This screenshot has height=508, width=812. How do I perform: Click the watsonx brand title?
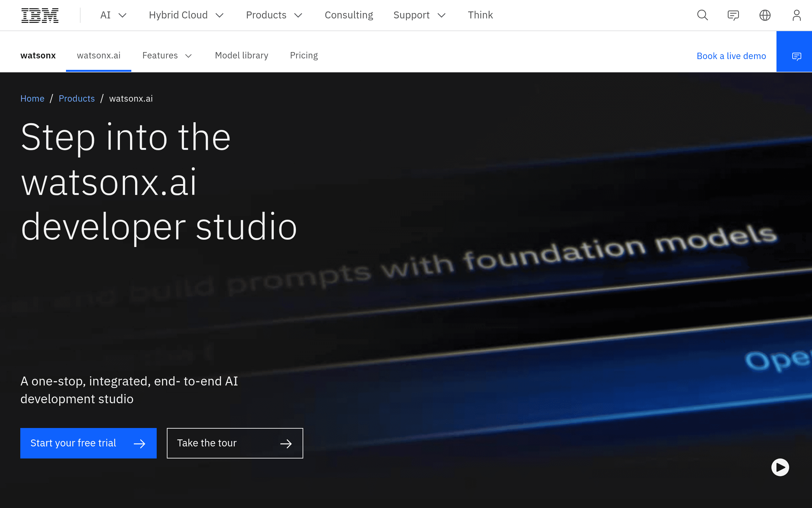[x=38, y=56]
